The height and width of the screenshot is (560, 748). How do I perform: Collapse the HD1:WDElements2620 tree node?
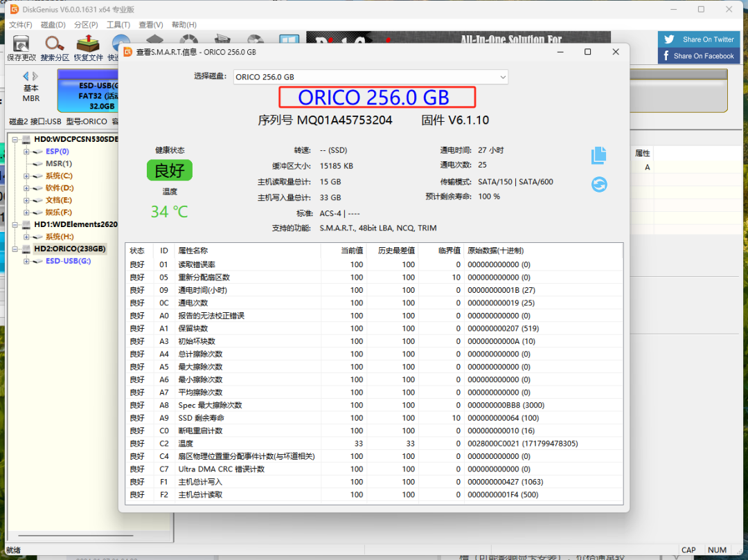15,224
